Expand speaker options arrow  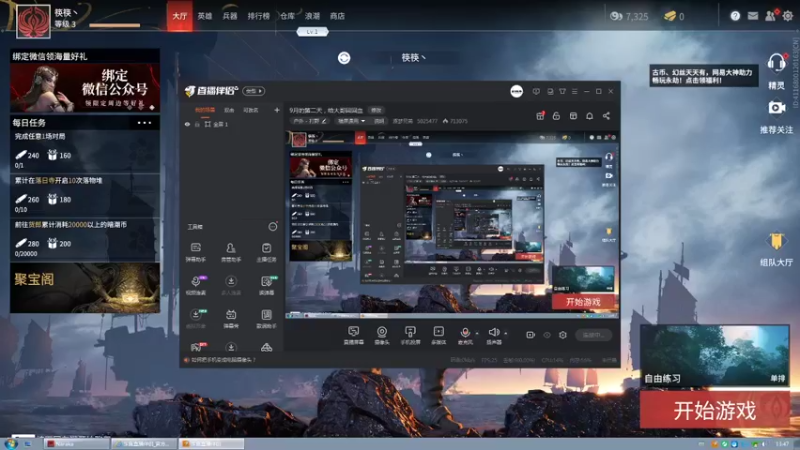[x=506, y=333]
